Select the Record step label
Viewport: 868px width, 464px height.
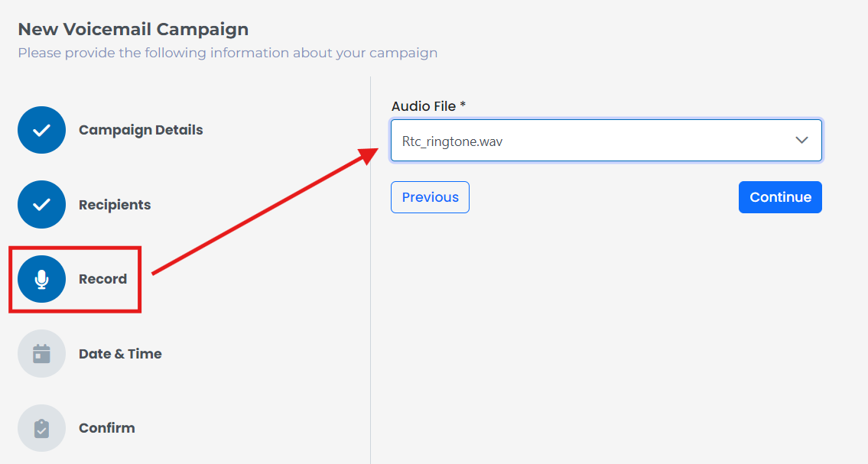(x=103, y=279)
